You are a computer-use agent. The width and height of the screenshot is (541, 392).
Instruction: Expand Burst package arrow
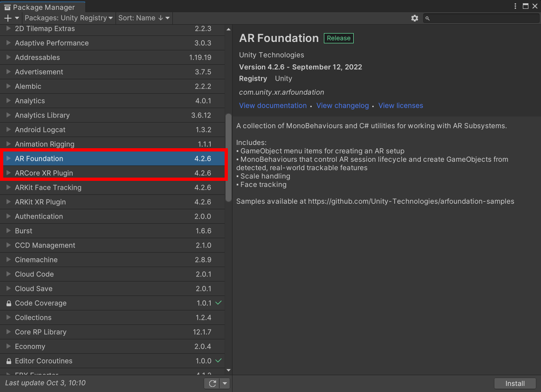pos(9,231)
